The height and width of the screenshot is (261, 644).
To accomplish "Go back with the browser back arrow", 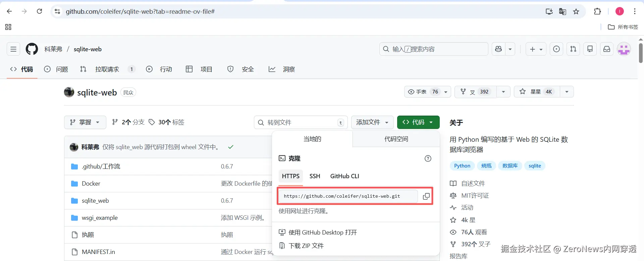I will (x=9, y=11).
